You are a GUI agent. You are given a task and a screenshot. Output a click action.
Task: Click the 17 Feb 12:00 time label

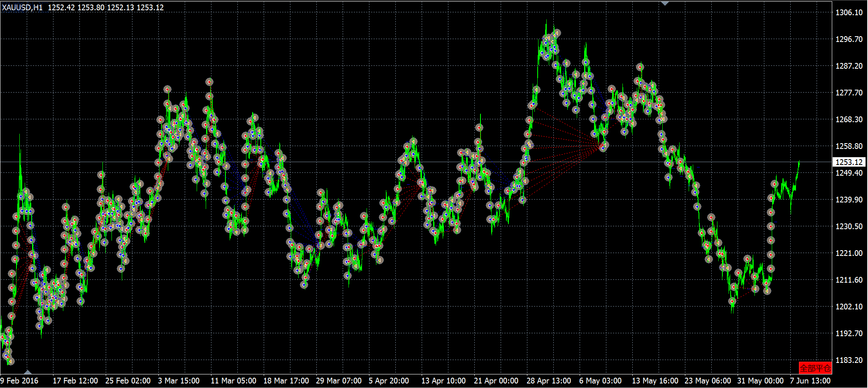[x=75, y=381]
